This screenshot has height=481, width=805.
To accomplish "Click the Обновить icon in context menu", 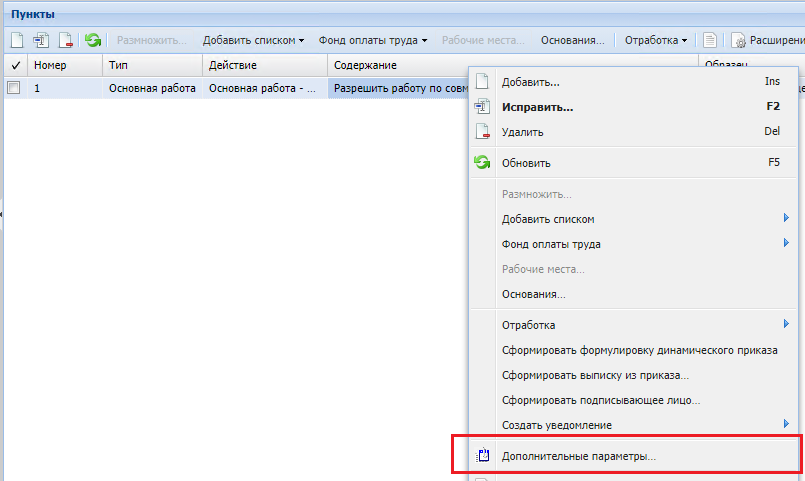I will (482, 163).
